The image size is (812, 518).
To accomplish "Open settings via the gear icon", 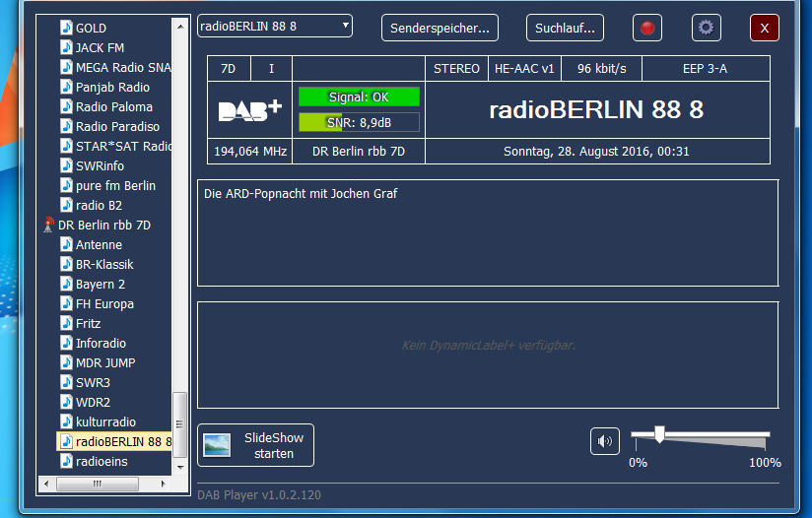I will tap(706, 28).
